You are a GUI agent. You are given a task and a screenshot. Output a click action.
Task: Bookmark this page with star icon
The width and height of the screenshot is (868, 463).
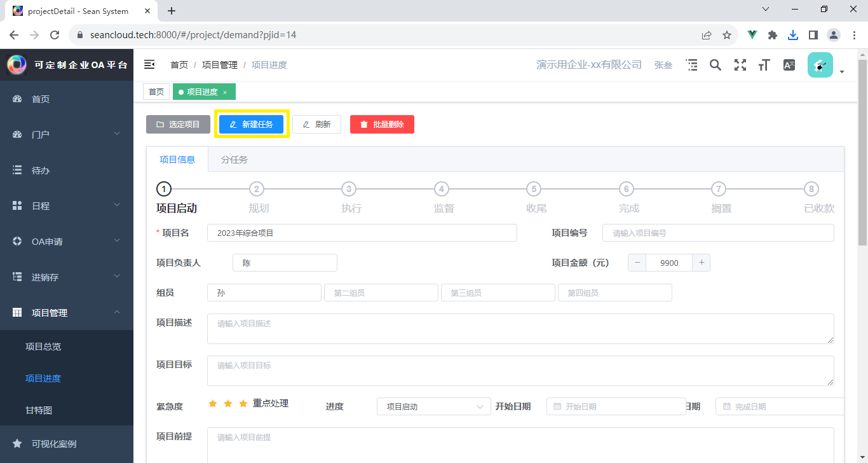tap(727, 35)
